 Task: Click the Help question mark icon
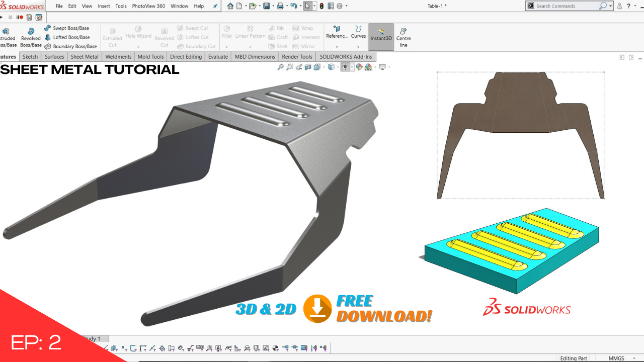point(628,6)
